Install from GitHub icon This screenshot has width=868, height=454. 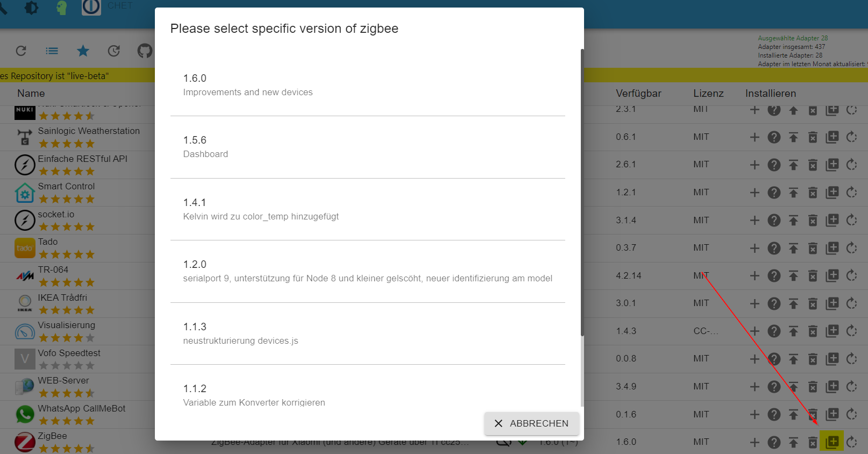(x=145, y=51)
